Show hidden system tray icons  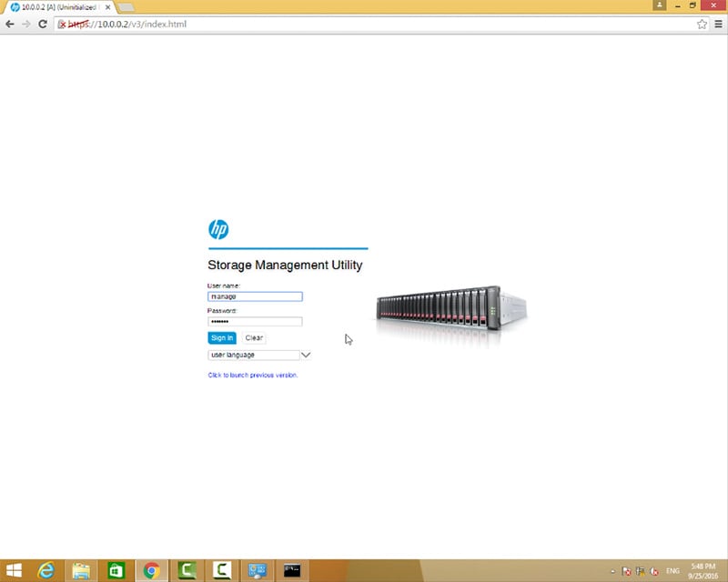click(x=612, y=570)
